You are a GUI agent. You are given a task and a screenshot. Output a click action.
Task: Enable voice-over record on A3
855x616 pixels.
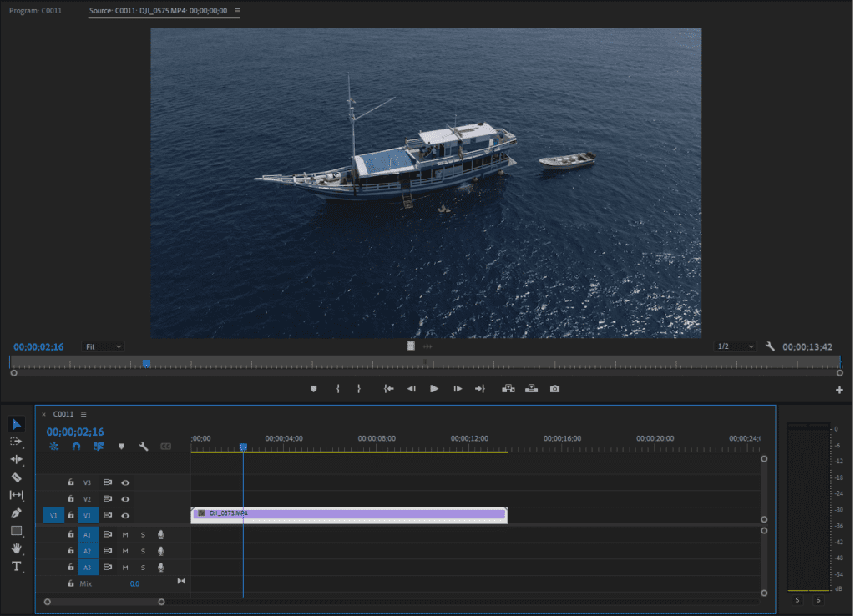click(x=161, y=568)
